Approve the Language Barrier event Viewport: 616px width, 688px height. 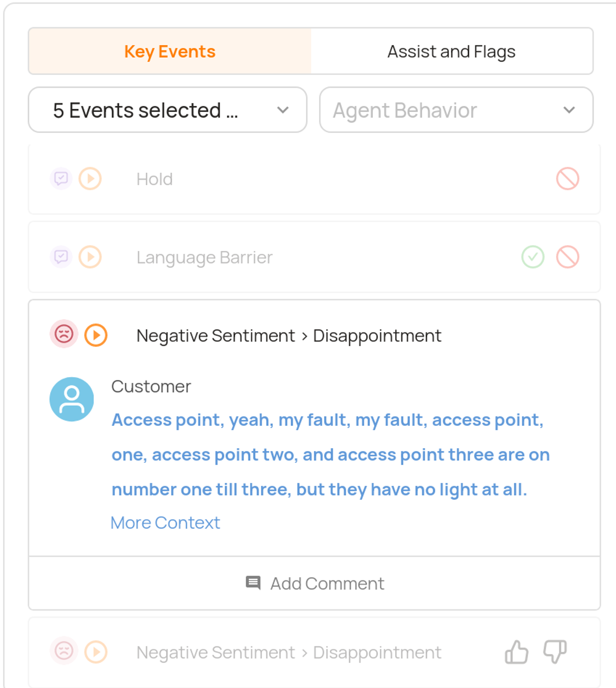point(533,257)
